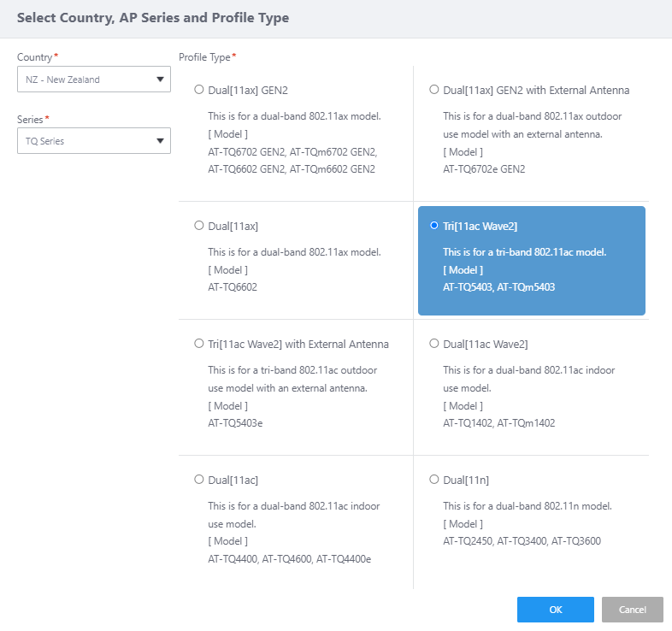The width and height of the screenshot is (672, 631).
Task: Open the Country dropdown showing New Zealand
Action: pos(93,80)
